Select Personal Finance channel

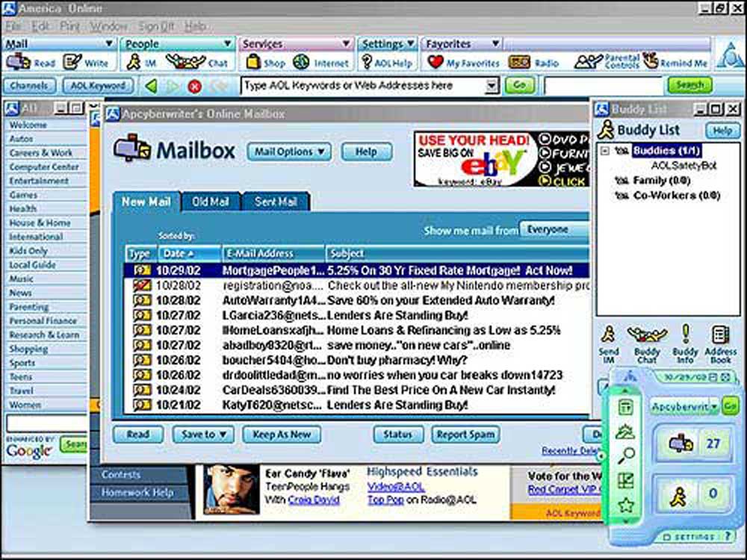(43, 321)
